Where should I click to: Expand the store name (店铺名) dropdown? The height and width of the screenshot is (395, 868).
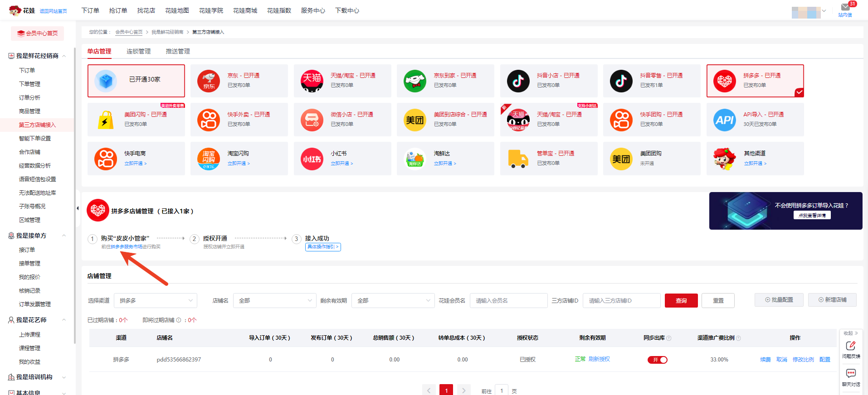click(x=274, y=301)
